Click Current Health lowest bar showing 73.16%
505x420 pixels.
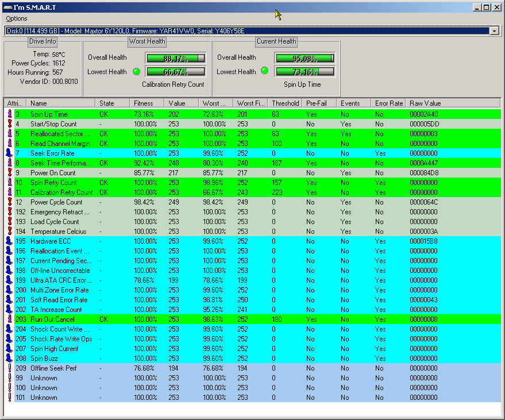coord(304,71)
